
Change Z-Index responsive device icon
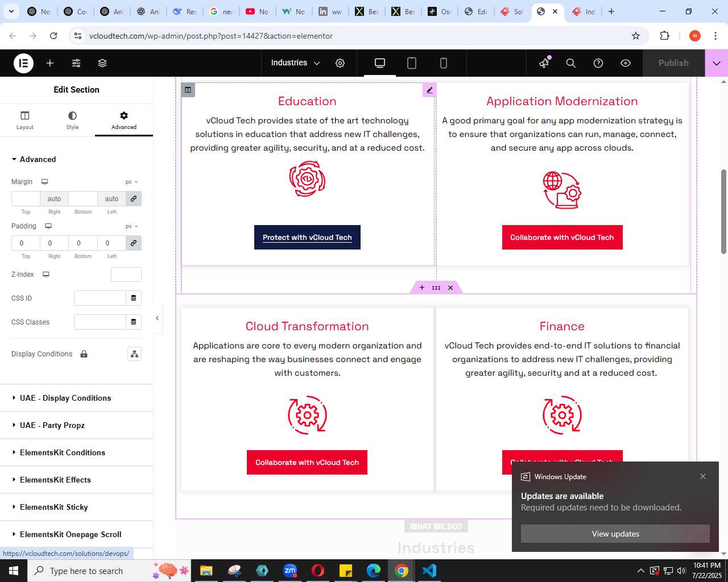point(46,275)
